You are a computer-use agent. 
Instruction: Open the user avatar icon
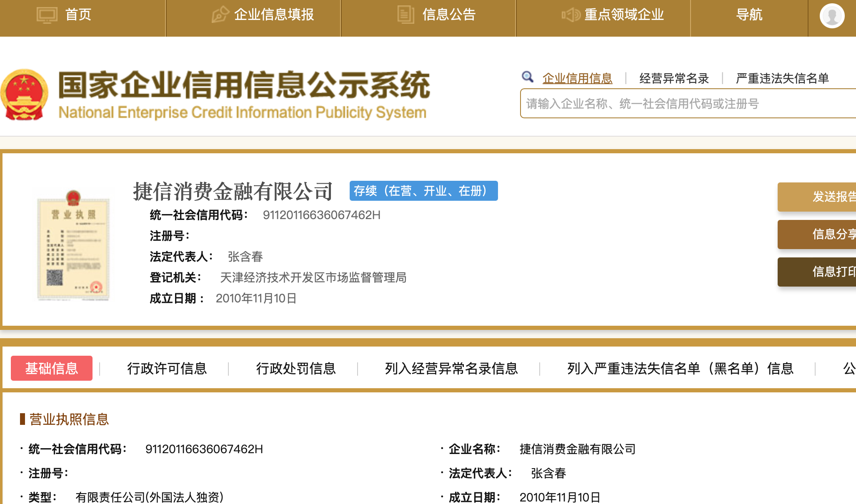(832, 16)
